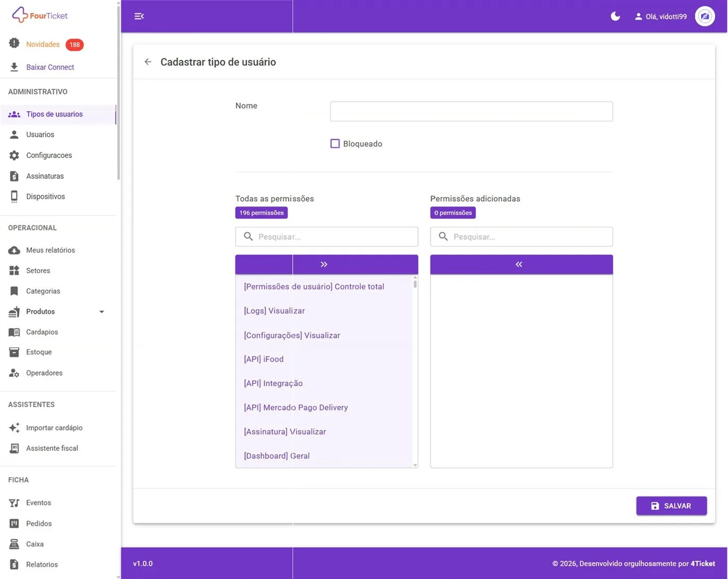Focus the Todas as permissões search box

[327, 236]
